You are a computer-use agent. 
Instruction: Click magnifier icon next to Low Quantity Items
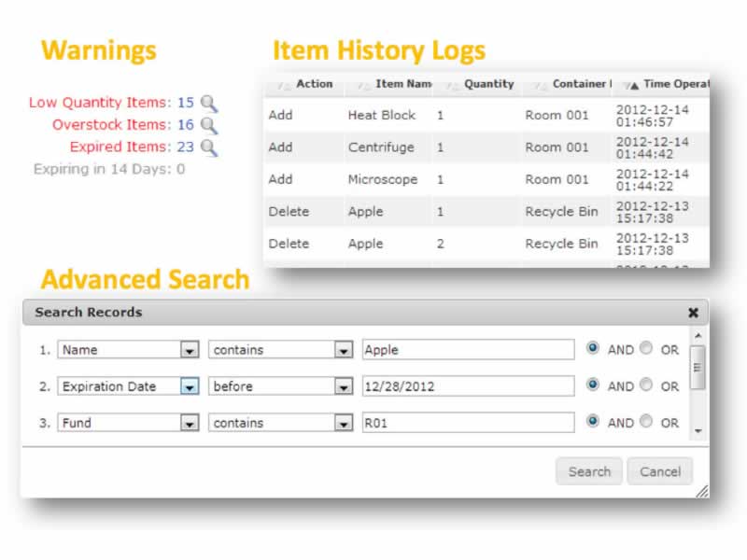(209, 104)
